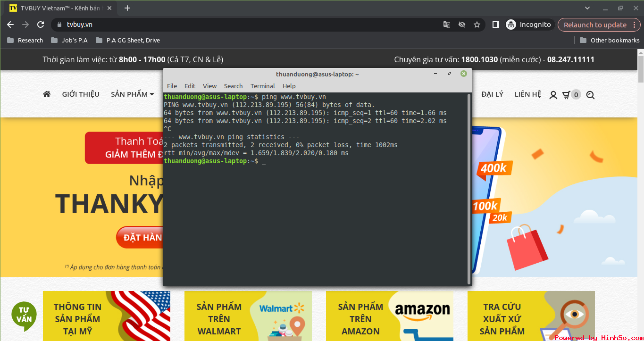Open GIỚI THIỆU page

coord(81,94)
